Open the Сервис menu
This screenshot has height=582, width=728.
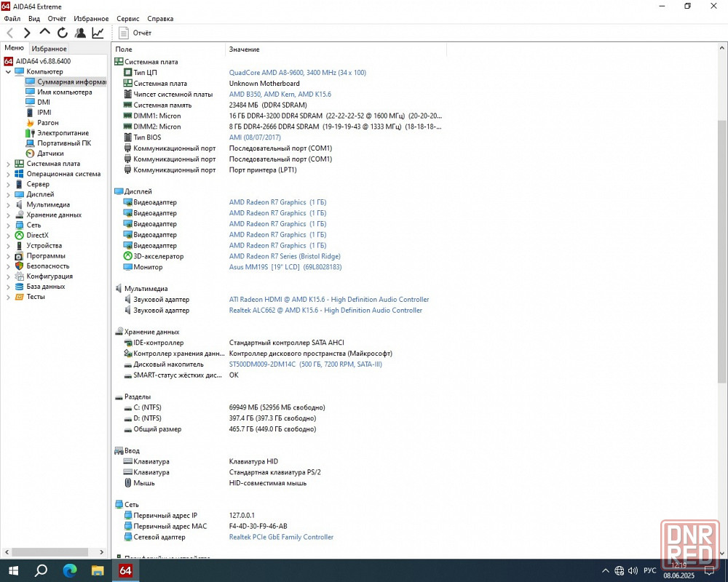[x=127, y=19]
